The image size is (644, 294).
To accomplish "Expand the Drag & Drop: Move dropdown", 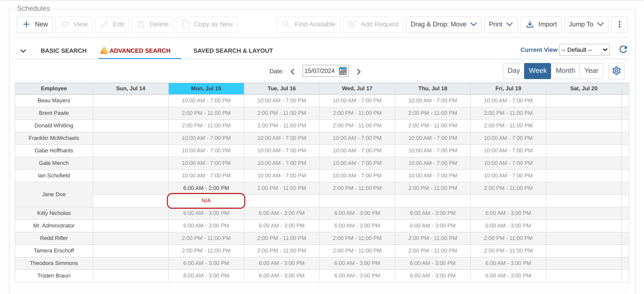I will pos(444,25).
